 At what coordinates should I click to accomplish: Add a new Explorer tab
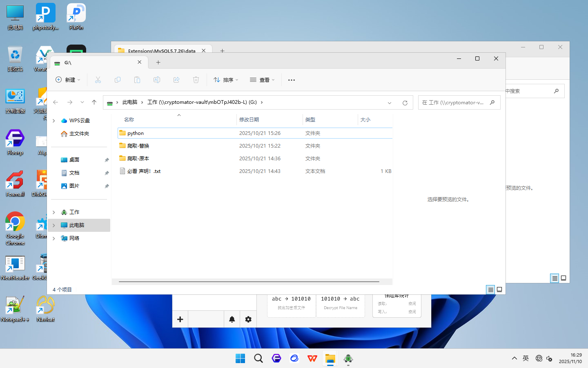click(x=158, y=63)
